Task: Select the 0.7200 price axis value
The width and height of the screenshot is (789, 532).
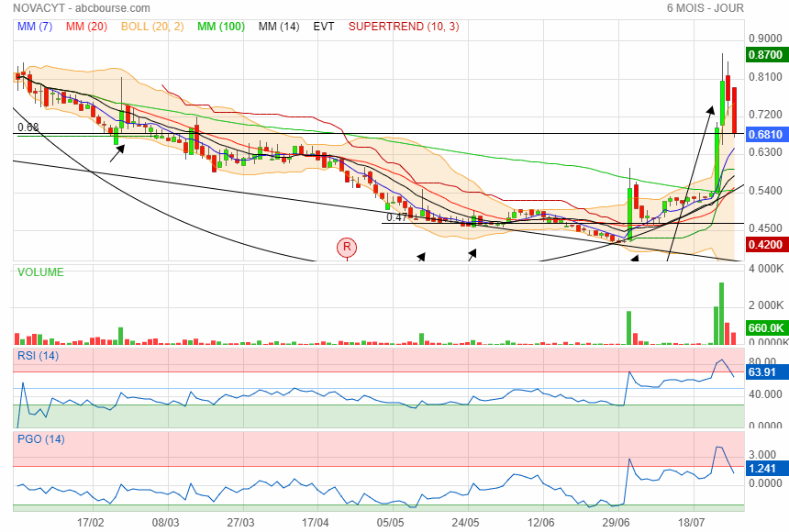Action: point(765,115)
